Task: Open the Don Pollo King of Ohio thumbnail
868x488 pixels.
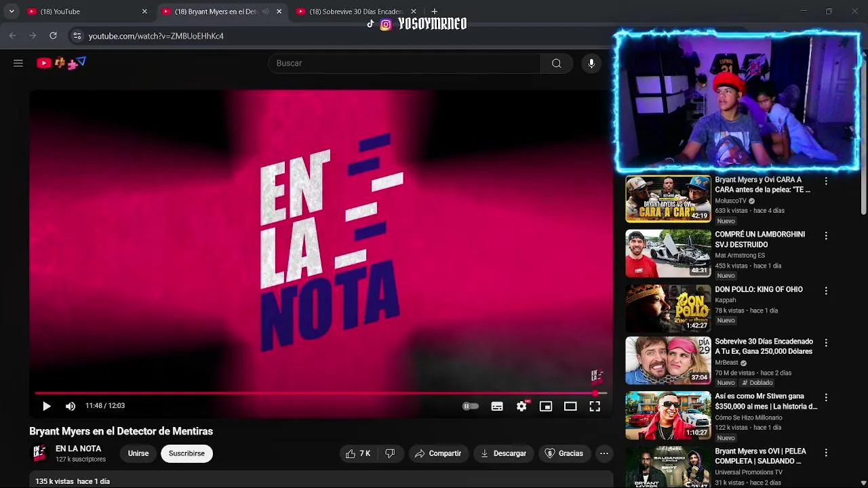Action: (668, 308)
